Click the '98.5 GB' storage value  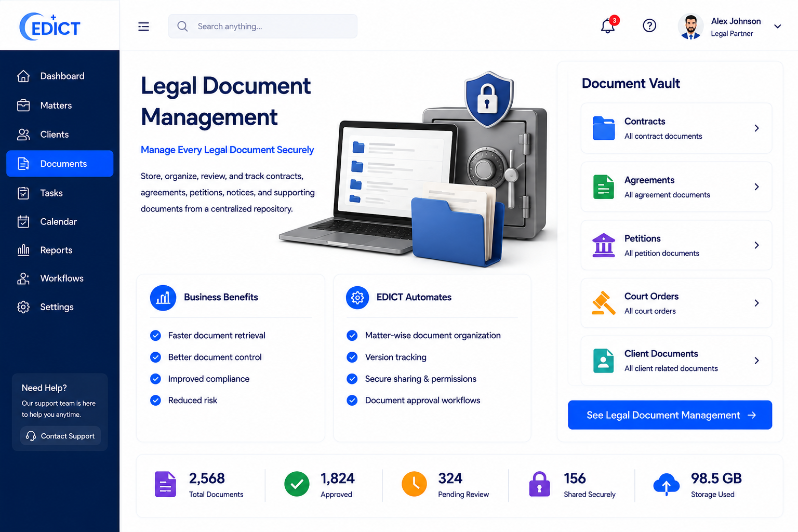coord(716,478)
